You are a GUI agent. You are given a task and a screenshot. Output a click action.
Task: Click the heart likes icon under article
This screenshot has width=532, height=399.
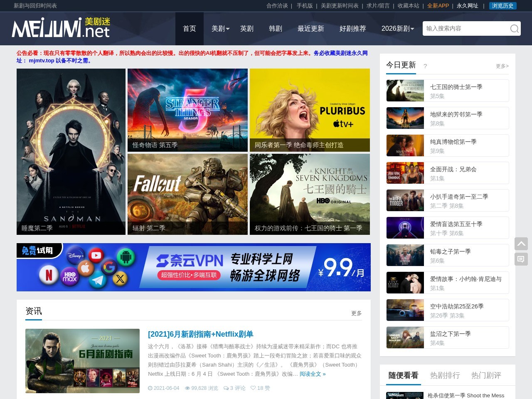tap(253, 388)
